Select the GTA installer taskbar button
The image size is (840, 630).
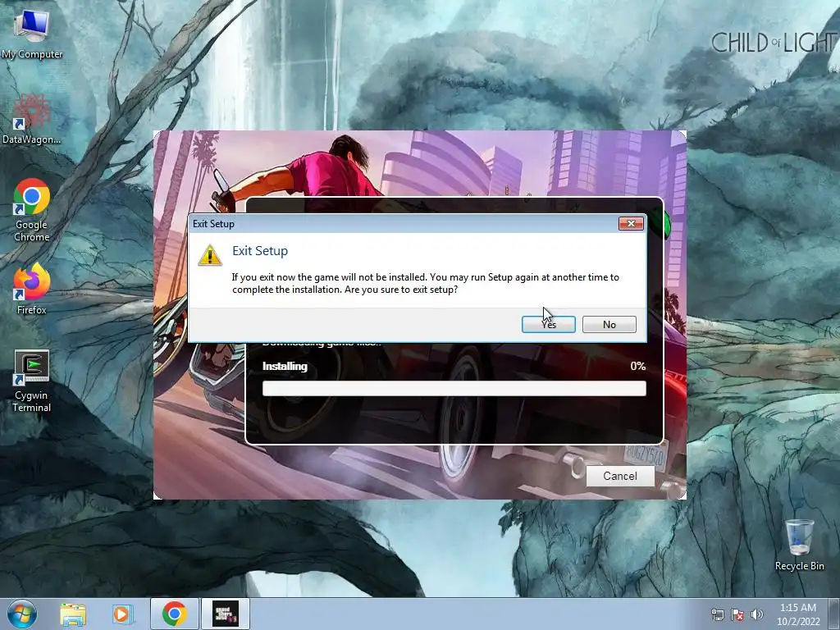(x=225, y=614)
